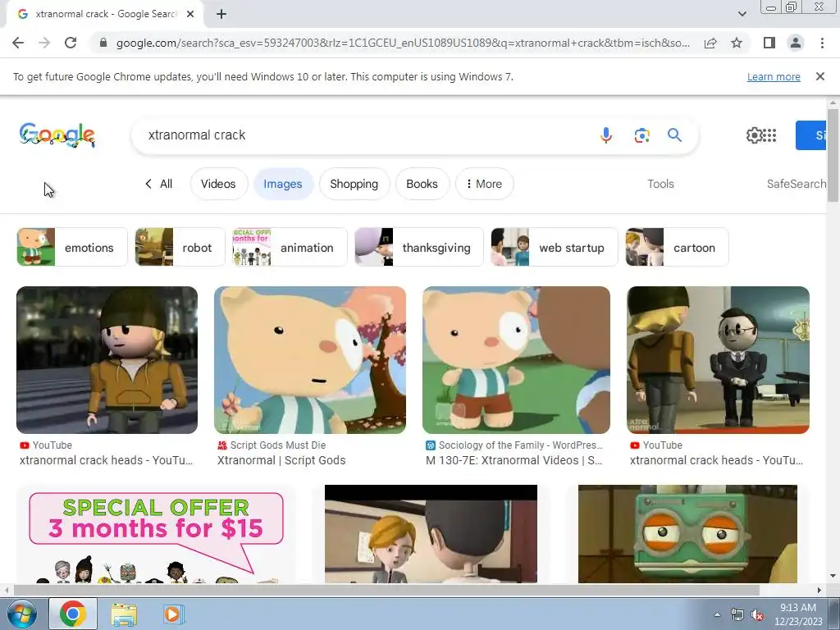Image resolution: width=840 pixels, height=630 pixels.
Task: Open blonde woman office scene image
Action: coord(431,534)
